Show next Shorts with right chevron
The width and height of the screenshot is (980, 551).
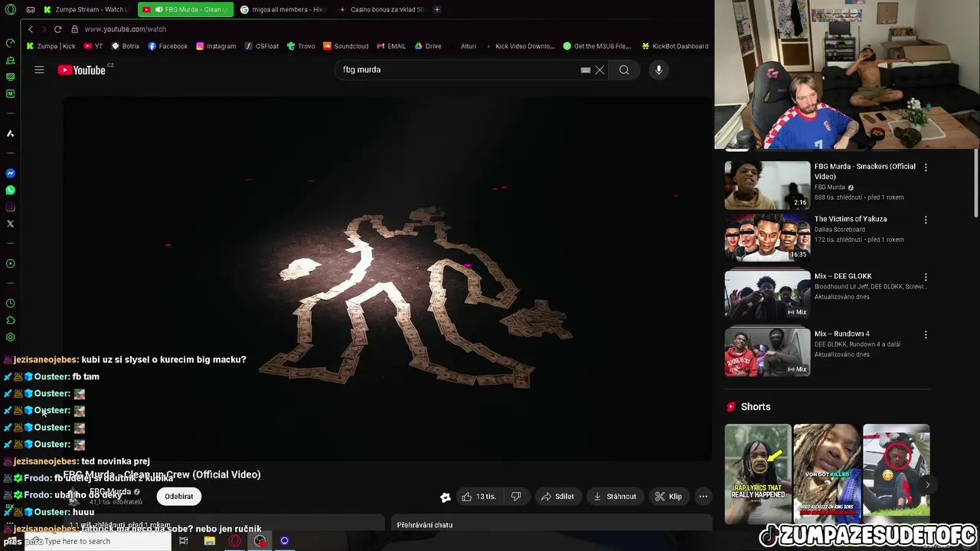click(x=927, y=484)
